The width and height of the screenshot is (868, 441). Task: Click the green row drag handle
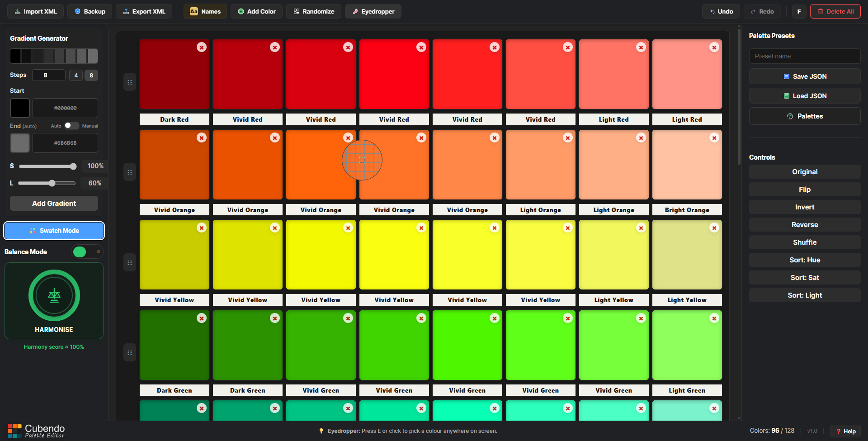(x=130, y=353)
